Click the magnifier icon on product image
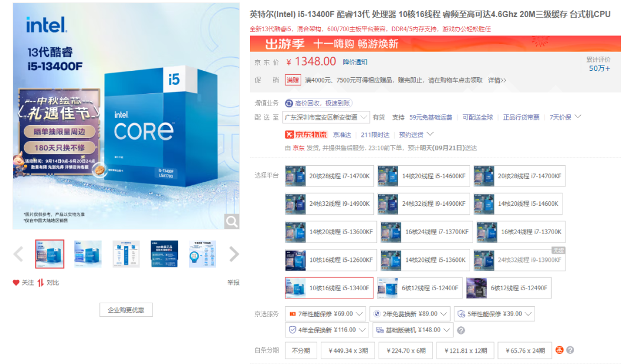 click(232, 221)
